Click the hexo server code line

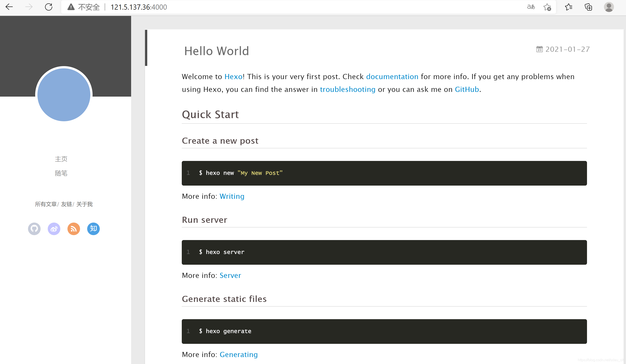point(222,252)
